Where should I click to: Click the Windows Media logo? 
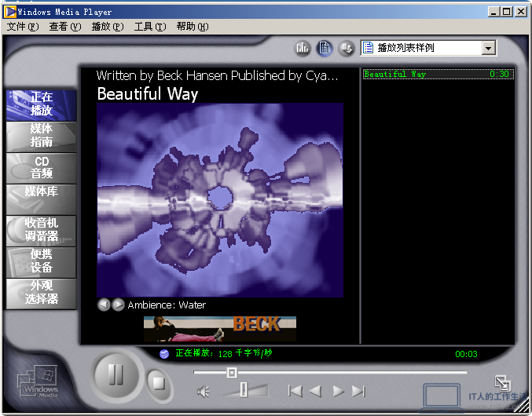38,382
